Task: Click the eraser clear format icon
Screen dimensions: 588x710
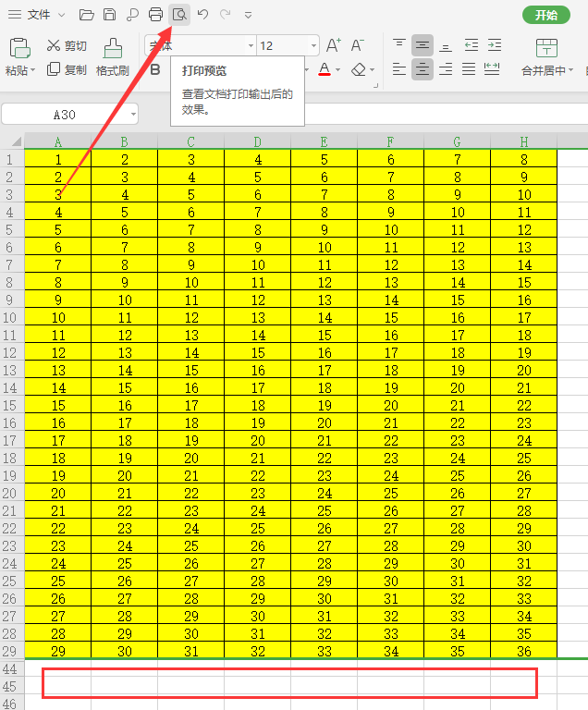Action: pos(359,69)
